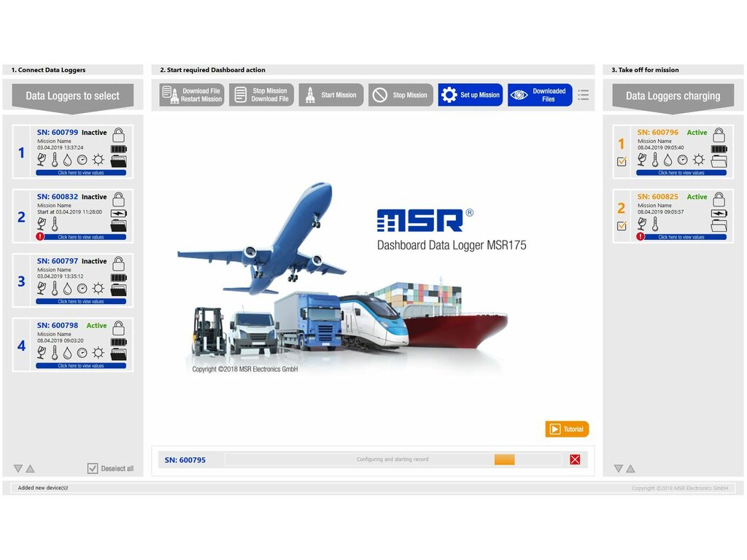The width and height of the screenshot is (747, 560).
Task: Click the empty folder icon on SN 600825
Action: [719, 225]
